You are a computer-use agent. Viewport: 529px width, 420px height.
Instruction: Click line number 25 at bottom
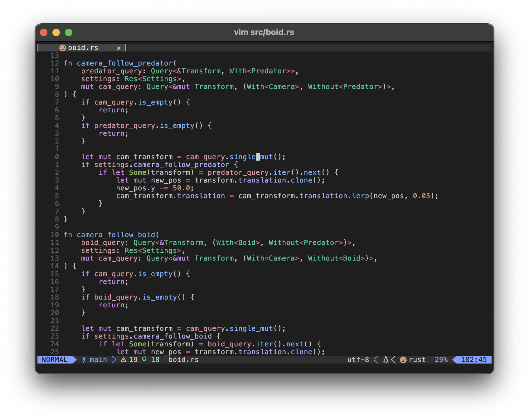point(55,352)
